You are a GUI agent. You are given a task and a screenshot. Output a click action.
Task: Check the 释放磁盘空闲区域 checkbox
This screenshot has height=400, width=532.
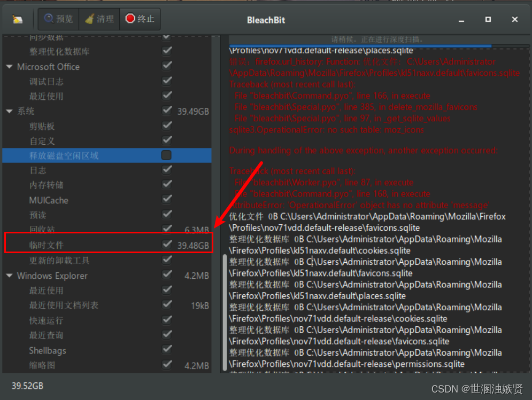tap(167, 155)
